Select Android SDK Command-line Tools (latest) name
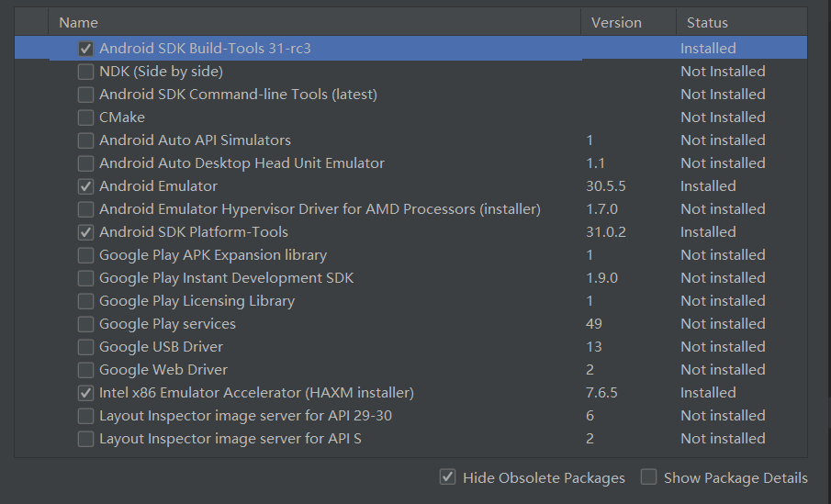The height and width of the screenshot is (504, 831). click(239, 95)
